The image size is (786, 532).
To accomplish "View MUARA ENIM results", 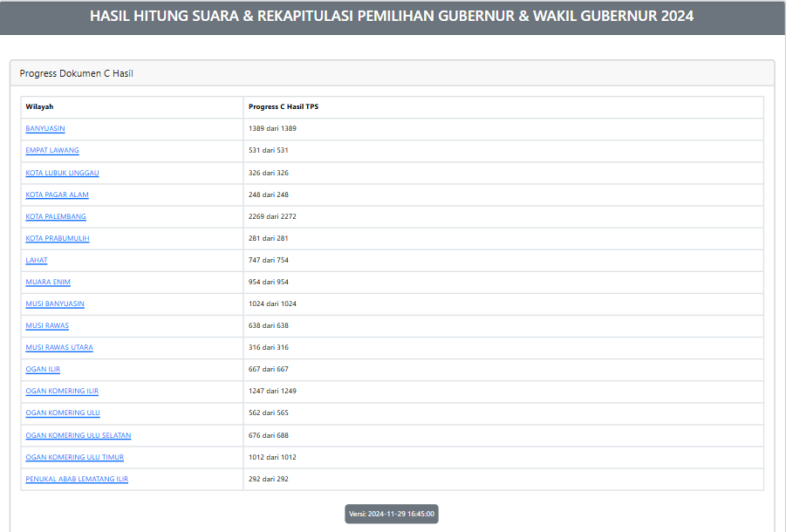I will point(48,282).
